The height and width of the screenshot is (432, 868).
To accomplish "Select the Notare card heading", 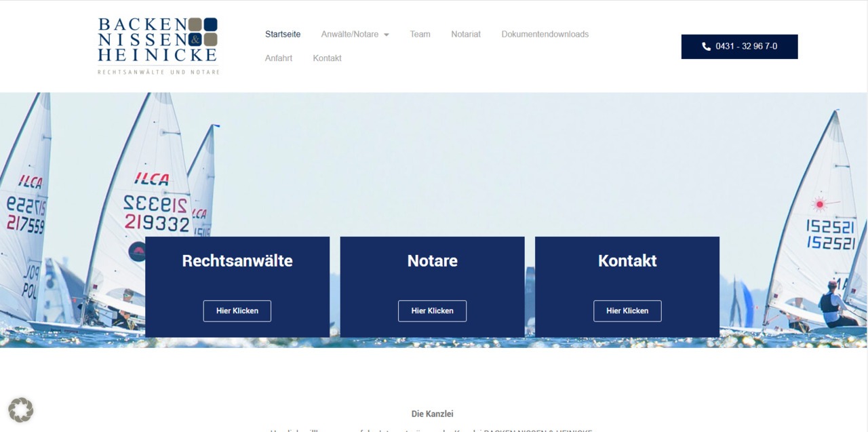I will [x=433, y=260].
